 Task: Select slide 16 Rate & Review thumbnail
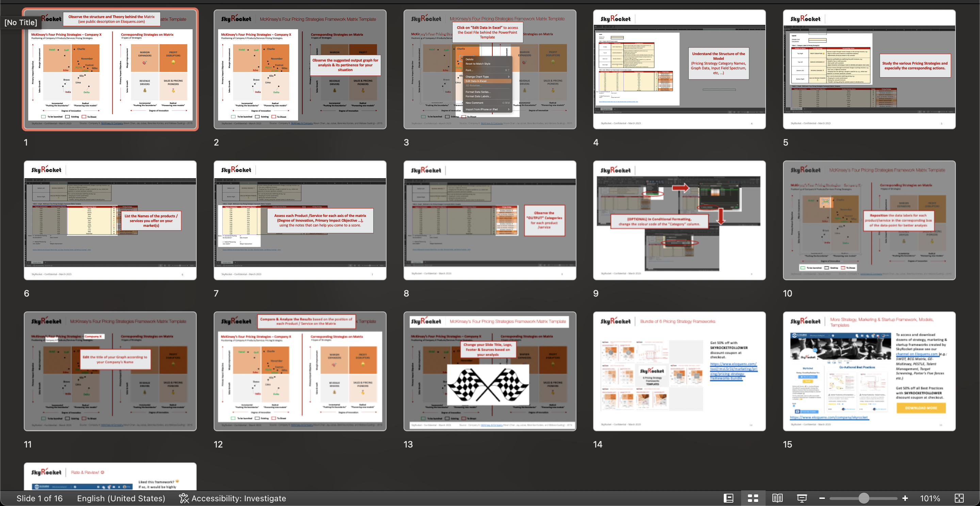click(x=110, y=476)
